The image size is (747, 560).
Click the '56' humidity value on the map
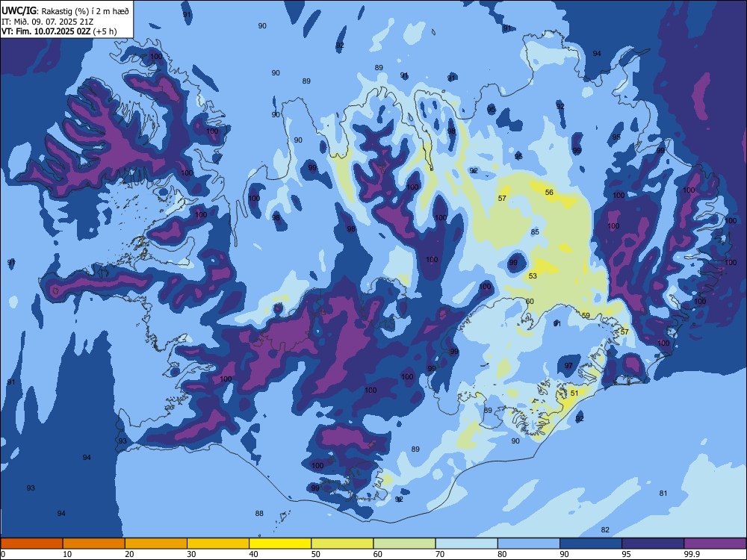(x=549, y=193)
